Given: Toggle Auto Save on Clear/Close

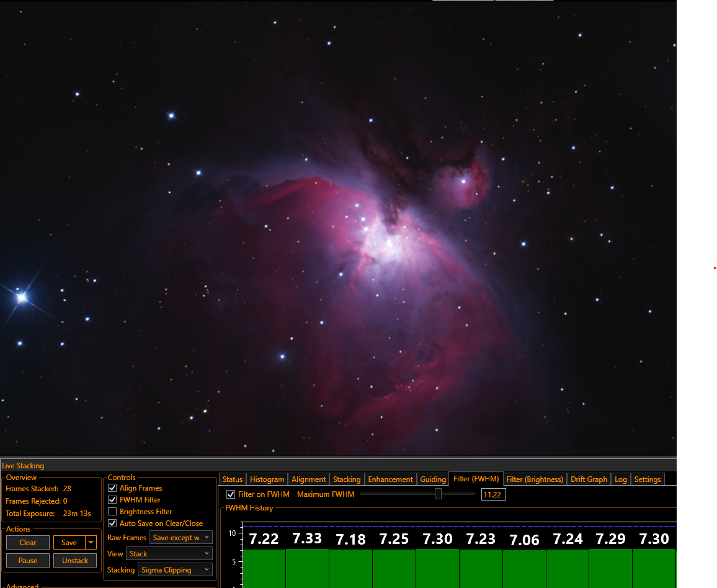Looking at the screenshot, I should [x=112, y=523].
